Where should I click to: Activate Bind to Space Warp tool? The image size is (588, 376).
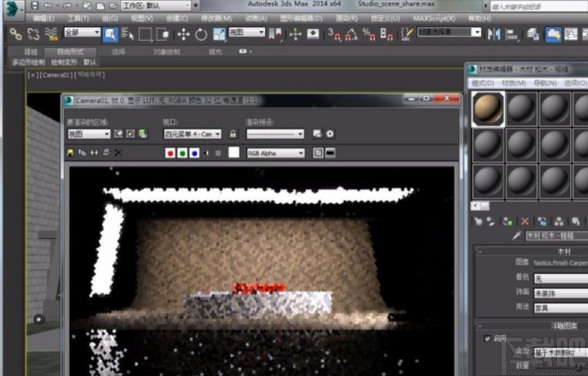coord(51,34)
